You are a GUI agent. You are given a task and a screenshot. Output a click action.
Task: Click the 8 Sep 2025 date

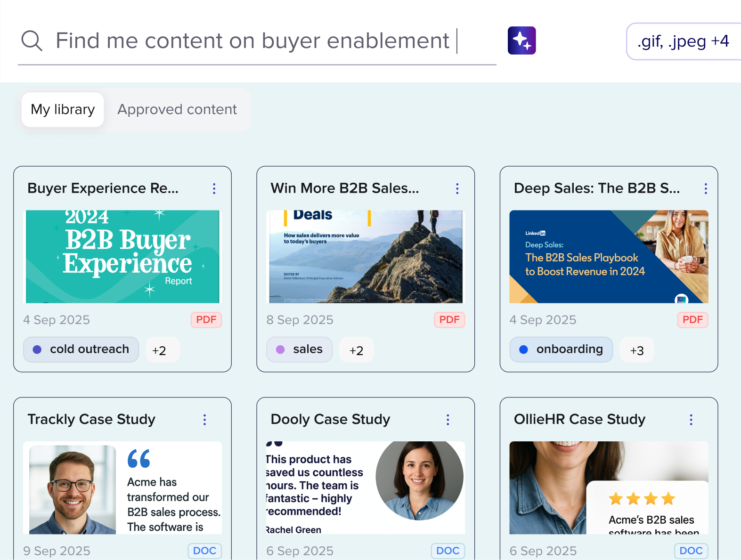[x=300, y=320]
